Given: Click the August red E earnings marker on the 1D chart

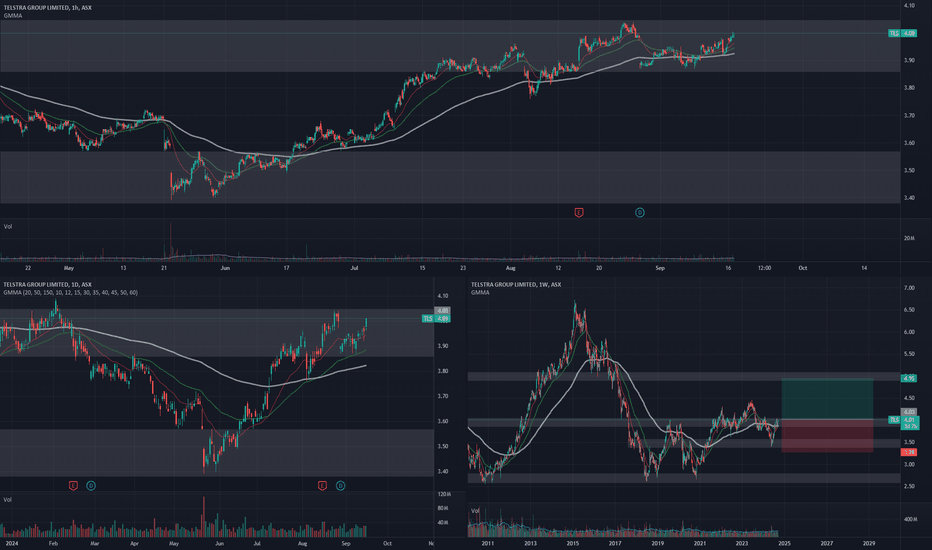Looking at the screenshot, I should [322, 486].
